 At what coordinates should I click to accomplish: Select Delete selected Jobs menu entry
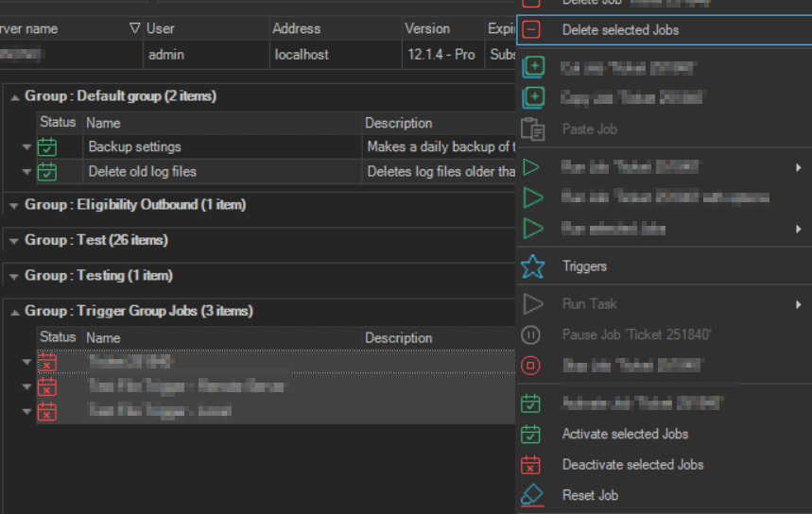click(620, 30)
